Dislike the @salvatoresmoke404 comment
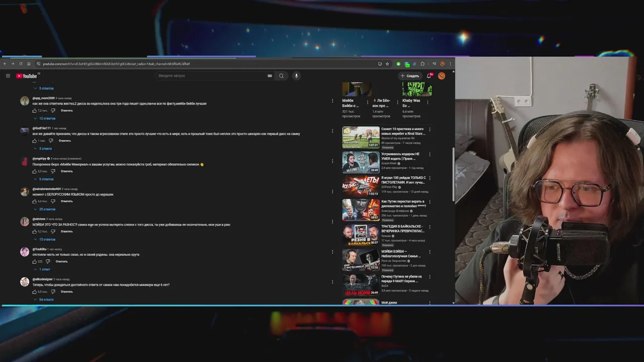This screenshot has width=644, height=362. click(x=53, y=202)
